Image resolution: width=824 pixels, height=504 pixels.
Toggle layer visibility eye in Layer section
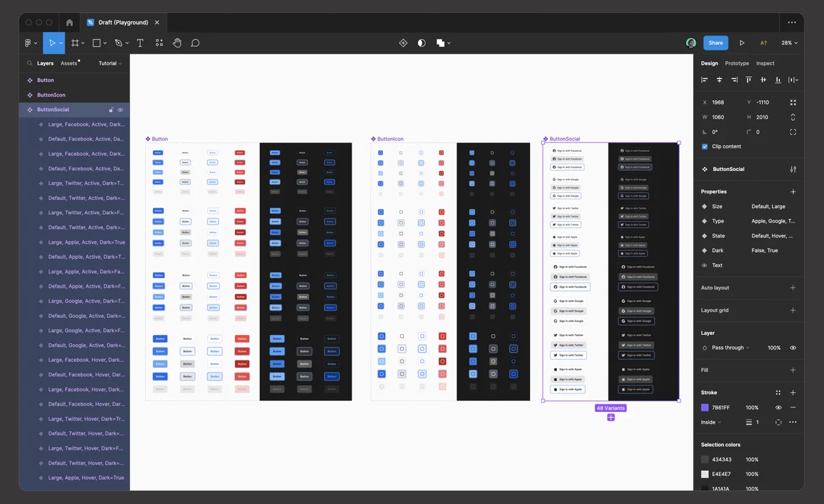(793, 347)
